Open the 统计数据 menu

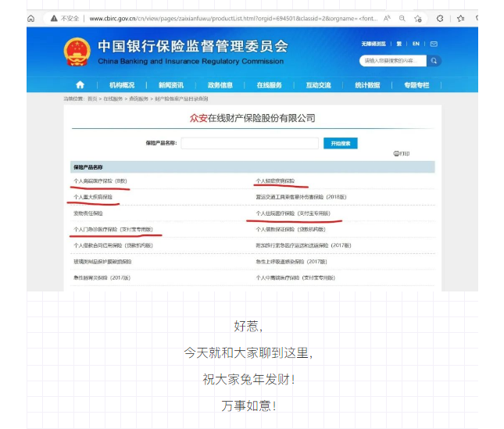[367, 85]
